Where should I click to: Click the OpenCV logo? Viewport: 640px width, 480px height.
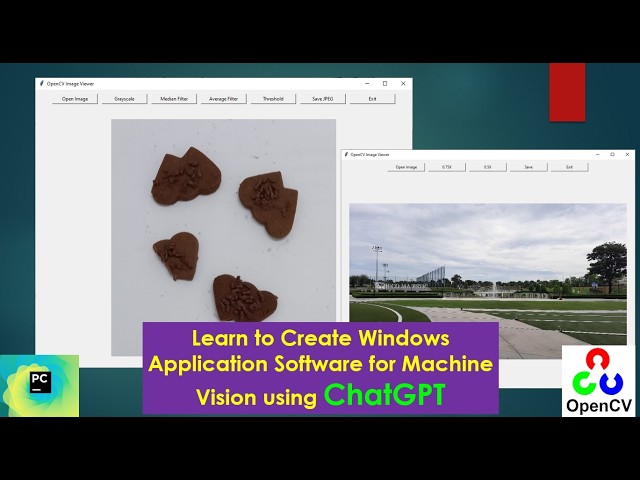tap(598, 381)
